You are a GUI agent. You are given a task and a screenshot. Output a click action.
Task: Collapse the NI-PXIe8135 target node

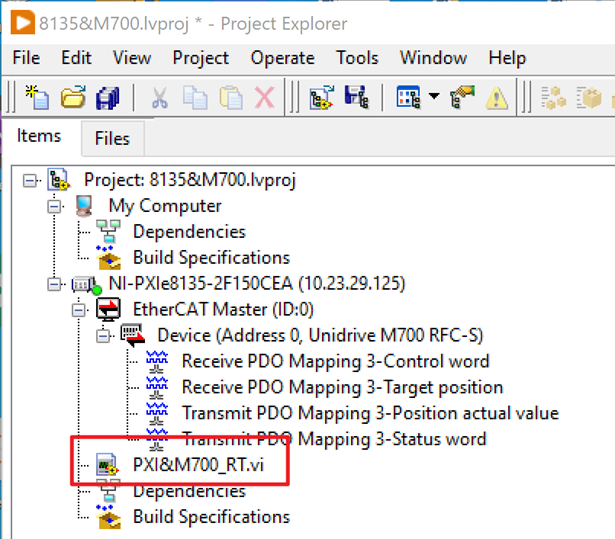pos(54,284)
